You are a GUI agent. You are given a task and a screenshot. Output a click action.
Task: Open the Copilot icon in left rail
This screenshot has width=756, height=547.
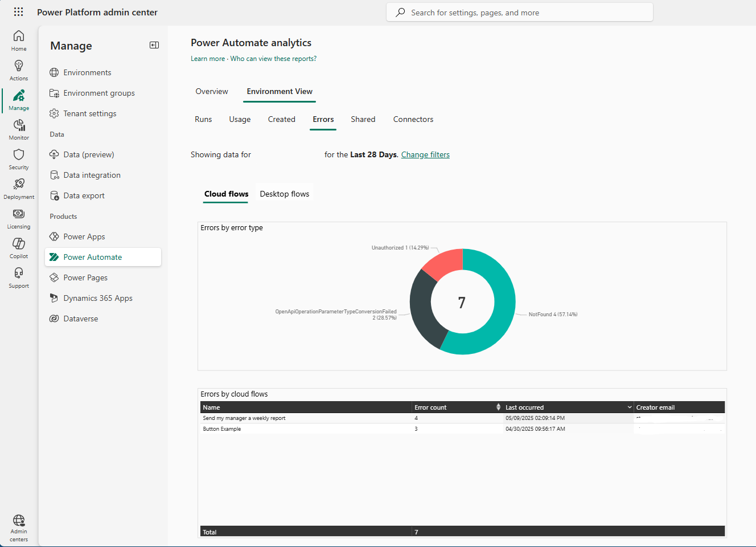tap(18, 247)
